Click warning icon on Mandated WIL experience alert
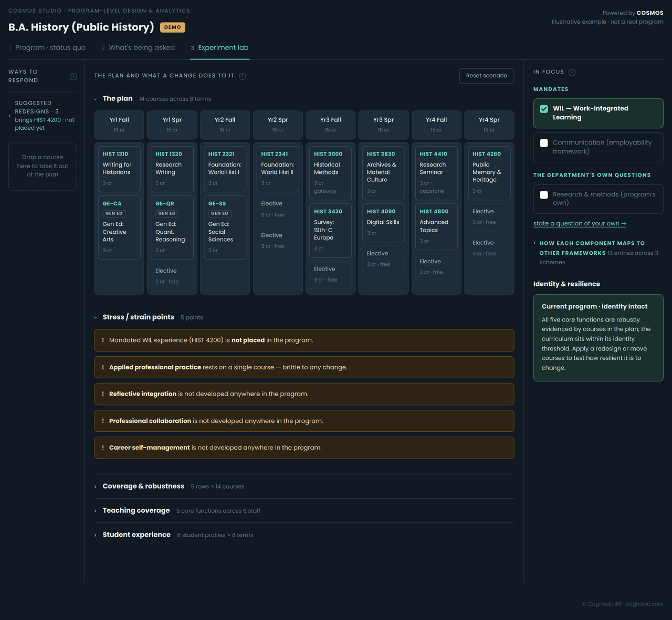Viewport: 672px width, 620px height. pos(103,340)
